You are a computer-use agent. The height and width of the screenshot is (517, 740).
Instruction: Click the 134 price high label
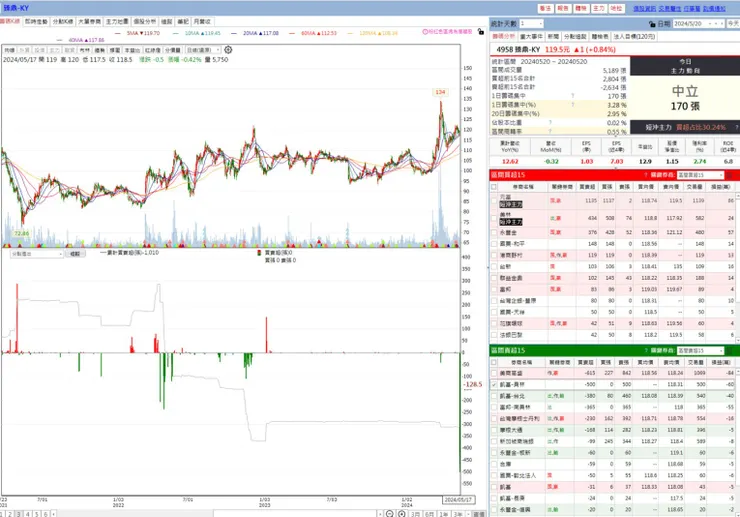pos(440,92)
